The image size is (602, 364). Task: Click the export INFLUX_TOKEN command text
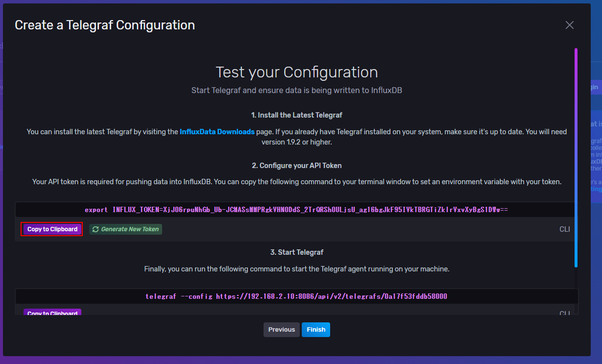tap(296, 210)
